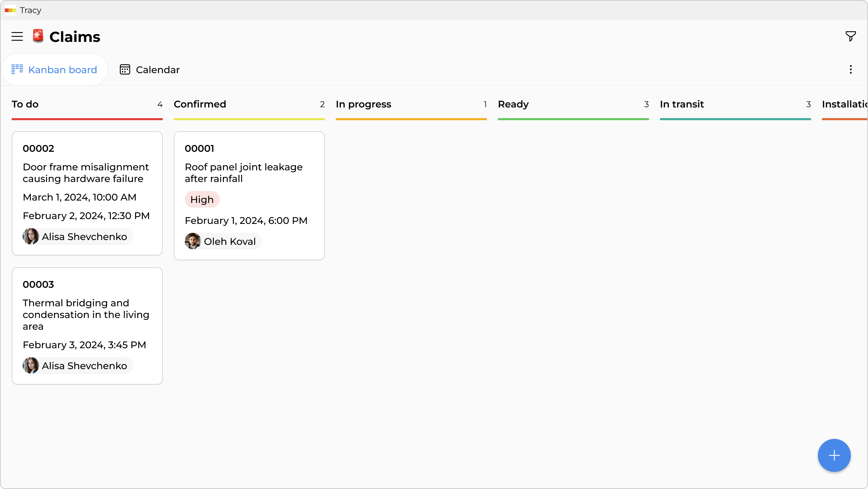Click the filter funnel icon
The height and width of the screenshot is (489, 868).
pyautogui.click(x=850, y=36)
